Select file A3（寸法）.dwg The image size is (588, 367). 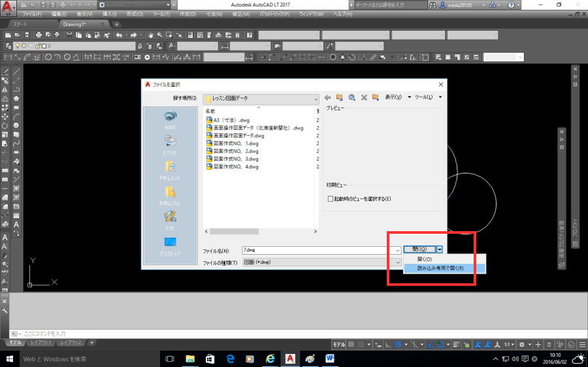(228, 120)
